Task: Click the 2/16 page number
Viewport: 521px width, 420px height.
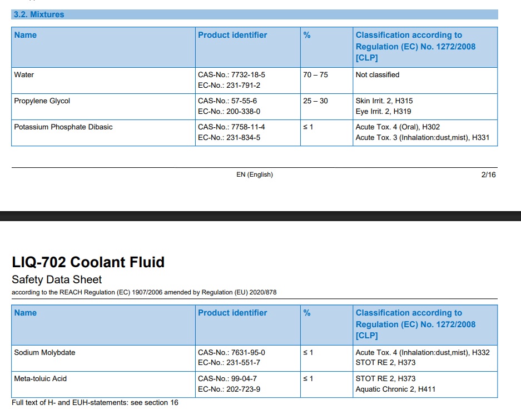Action: 488,174
